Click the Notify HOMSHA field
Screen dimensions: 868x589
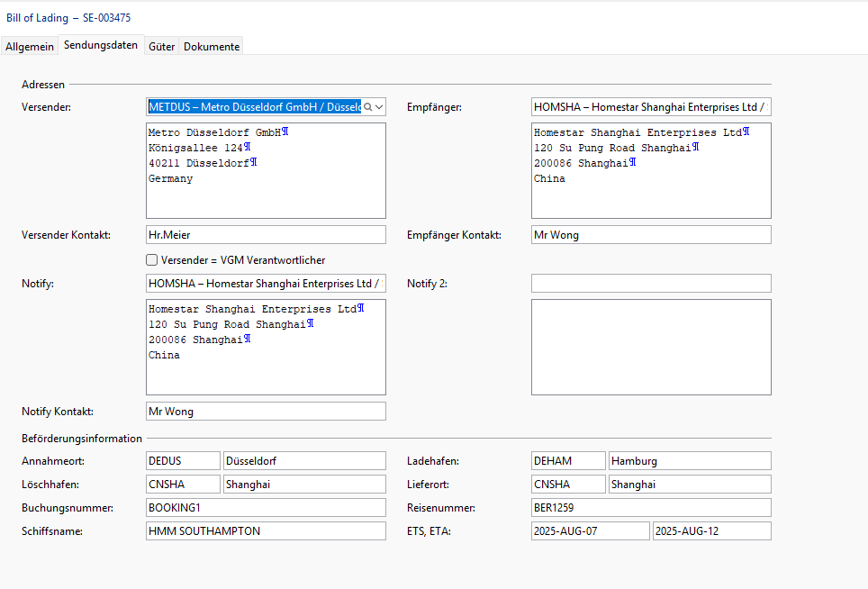coord(266,284)
